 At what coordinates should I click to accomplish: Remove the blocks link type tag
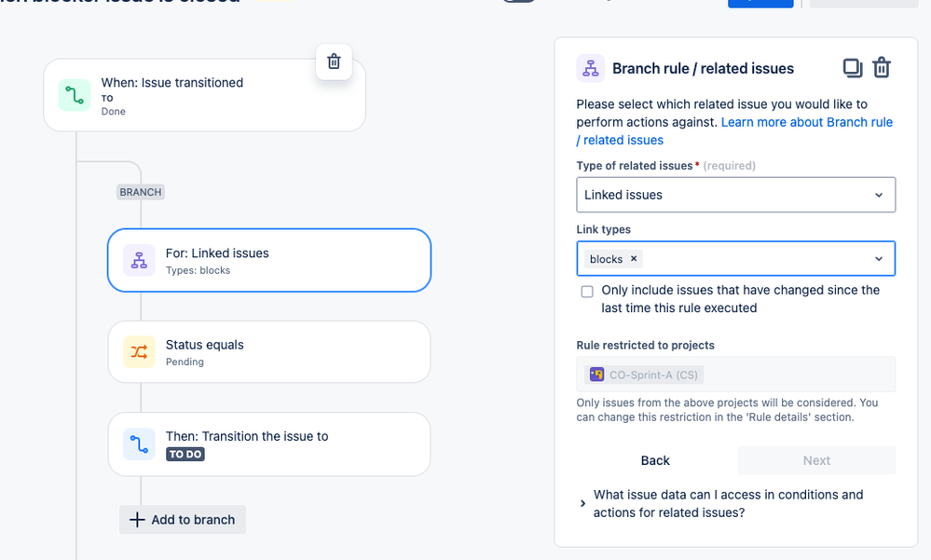634,259
